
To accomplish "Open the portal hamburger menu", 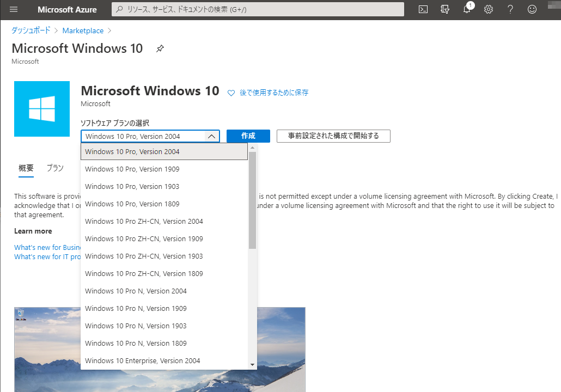I will coord(14,9).
